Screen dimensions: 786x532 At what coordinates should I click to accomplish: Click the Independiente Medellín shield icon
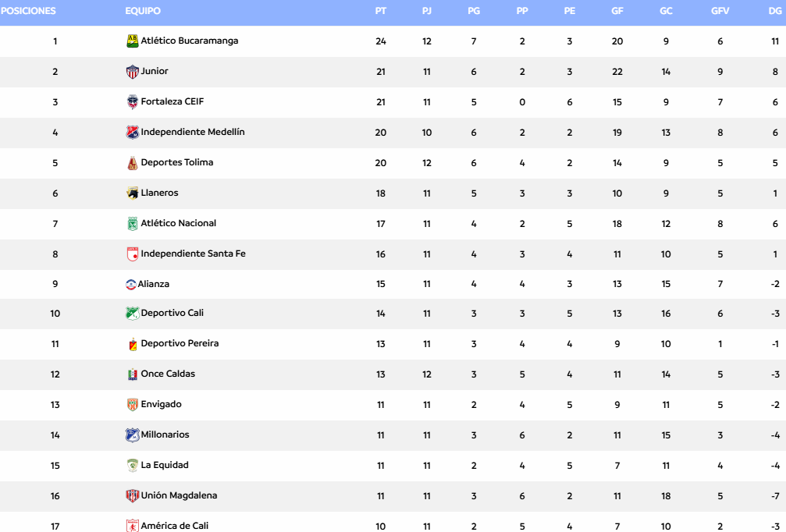point(133,133)
